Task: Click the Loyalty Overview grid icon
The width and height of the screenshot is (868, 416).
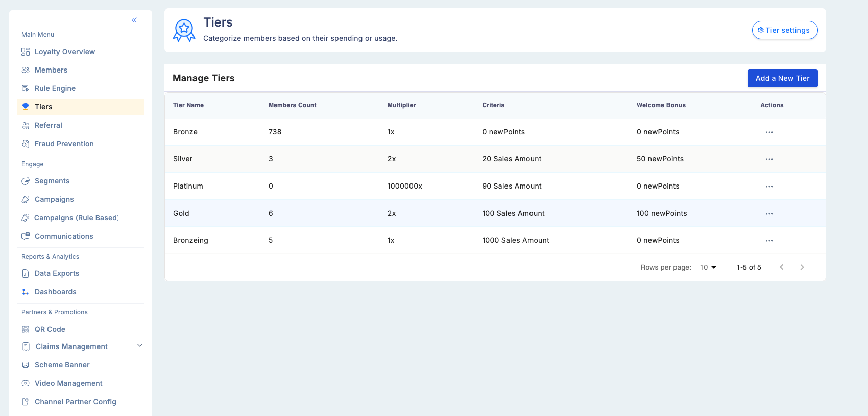Action: click(26, 52)
